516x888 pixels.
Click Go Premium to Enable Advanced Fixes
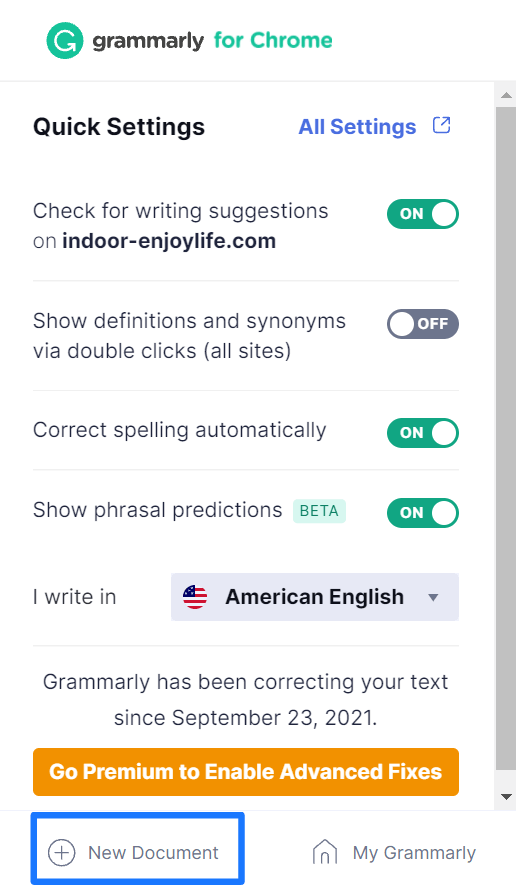tap(246, 772)
